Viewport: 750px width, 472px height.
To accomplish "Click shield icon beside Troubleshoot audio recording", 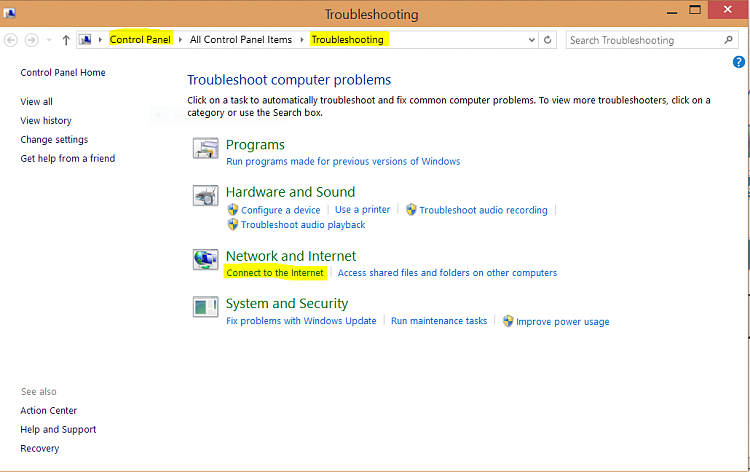I will pyautogui.click(x=411, y=209).
